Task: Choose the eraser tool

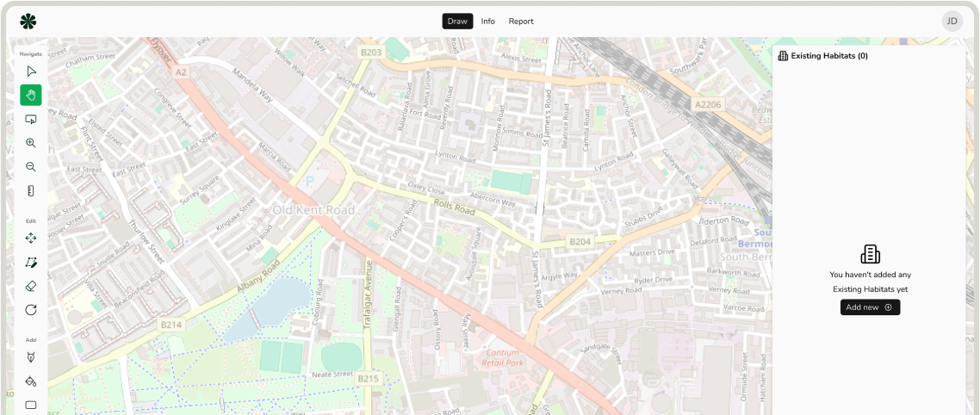Action: [31, 286]
